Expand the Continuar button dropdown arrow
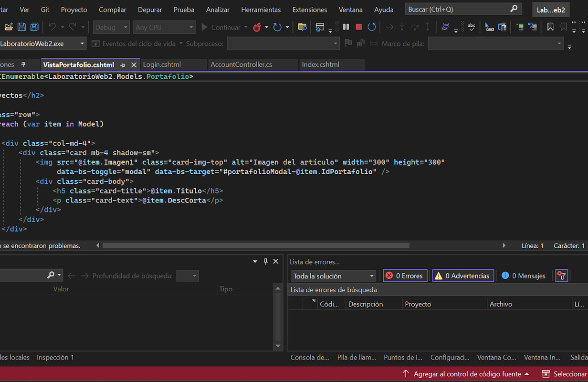The image size is (588, 382). click(x=246, y=27)
